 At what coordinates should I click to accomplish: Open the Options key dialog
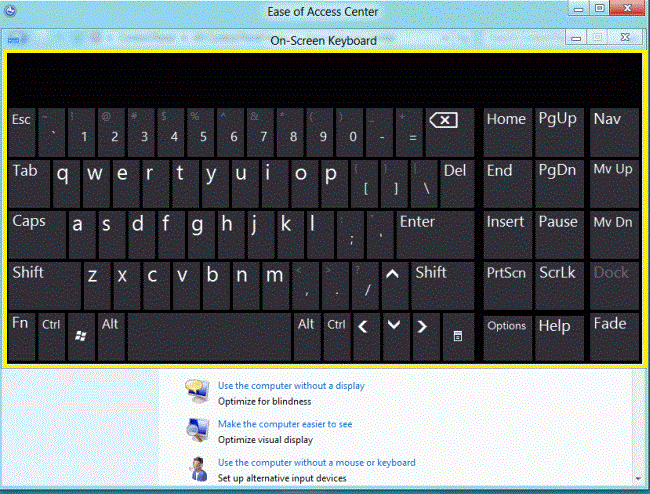pyautogui.click(x=507, y=337)
